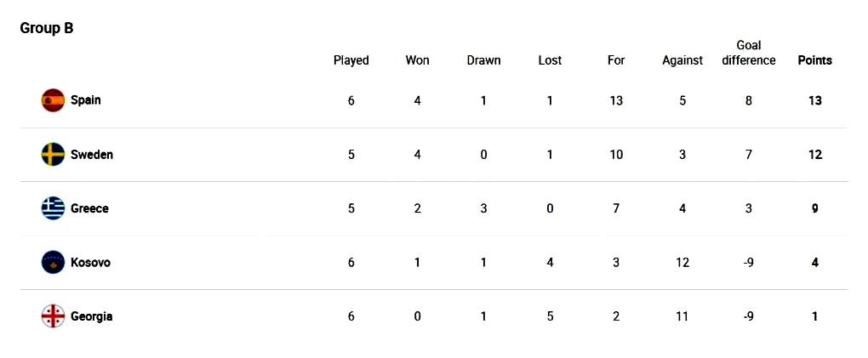Click the Points column header

[x=815, y=60]
